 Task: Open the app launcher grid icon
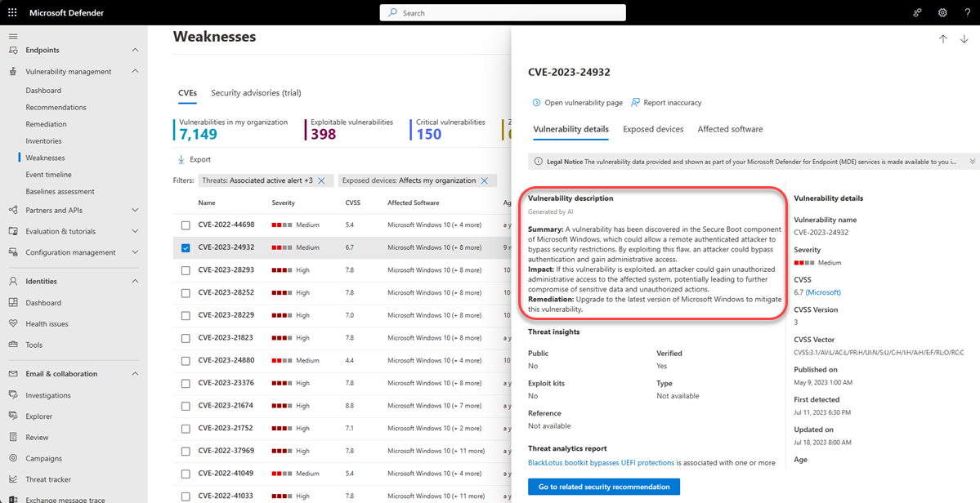coord(12,12)
